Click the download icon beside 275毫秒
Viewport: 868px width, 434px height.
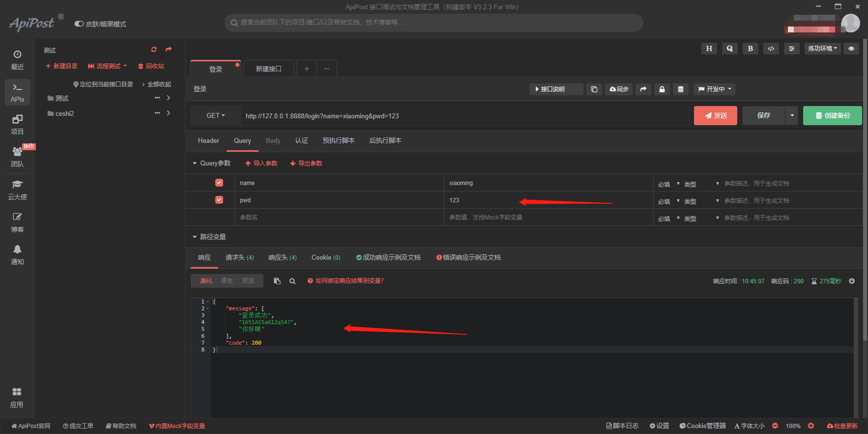852,281
